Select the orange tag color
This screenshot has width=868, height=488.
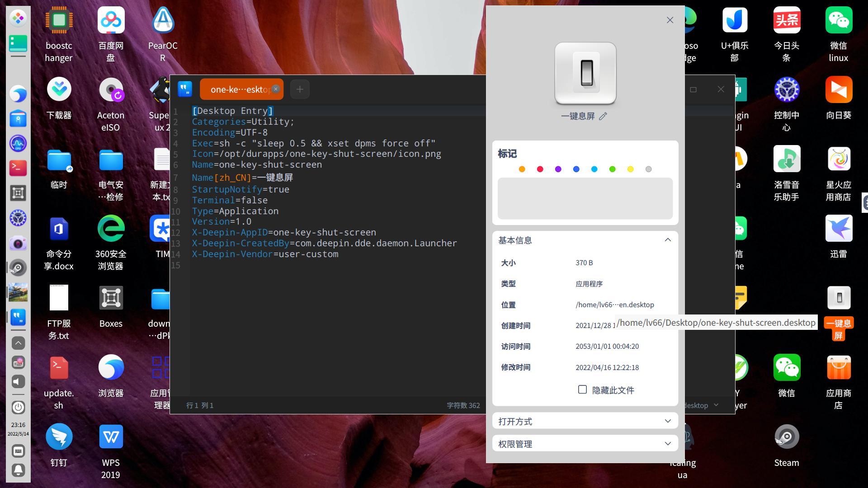[522, 169]
